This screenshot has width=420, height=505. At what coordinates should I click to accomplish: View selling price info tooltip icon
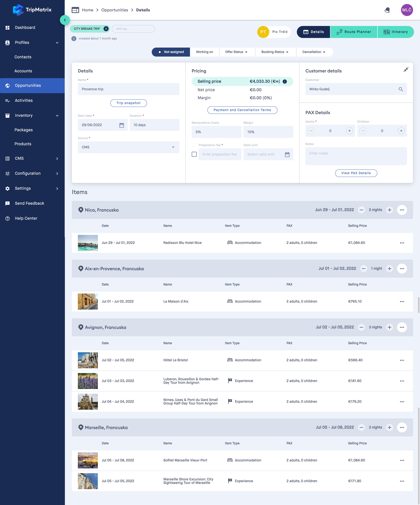[x=285, y=82]
